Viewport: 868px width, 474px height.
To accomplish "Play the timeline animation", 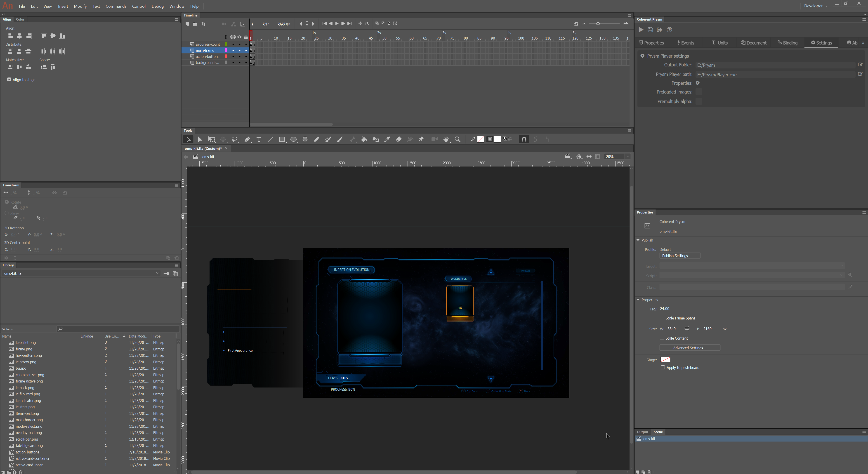I will click(x=337, y=23).
